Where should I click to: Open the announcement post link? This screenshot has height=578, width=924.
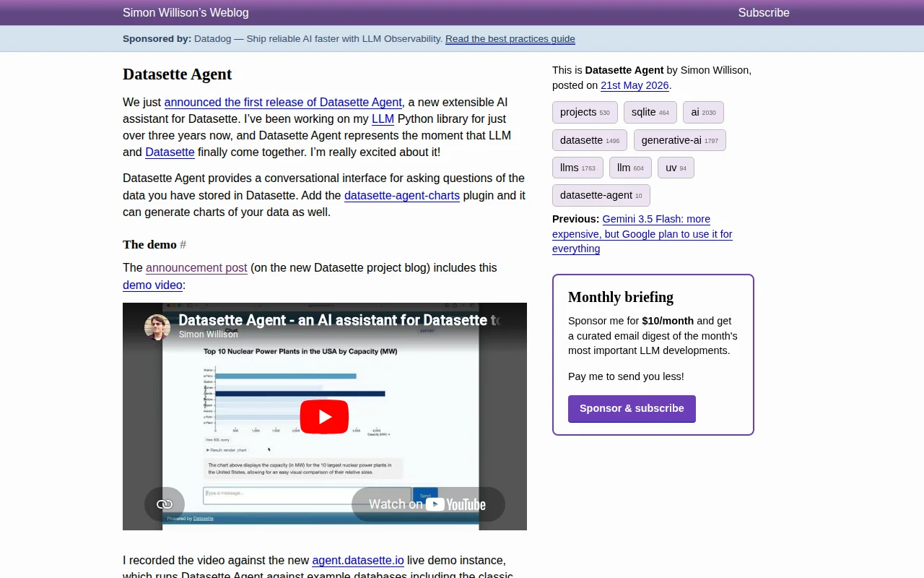[196, 267]
